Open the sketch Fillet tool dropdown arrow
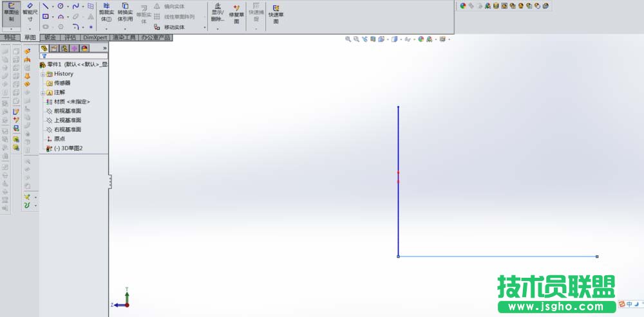 pos(83,28)
